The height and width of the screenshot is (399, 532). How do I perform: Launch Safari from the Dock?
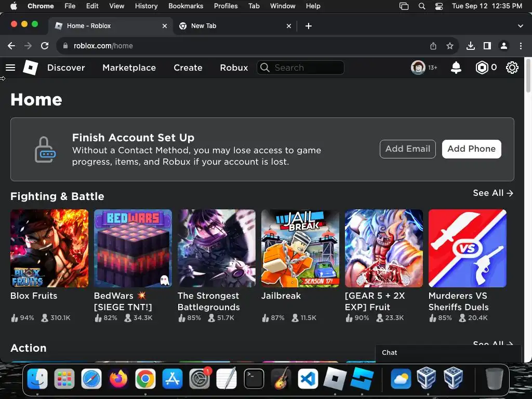(91, 378)
